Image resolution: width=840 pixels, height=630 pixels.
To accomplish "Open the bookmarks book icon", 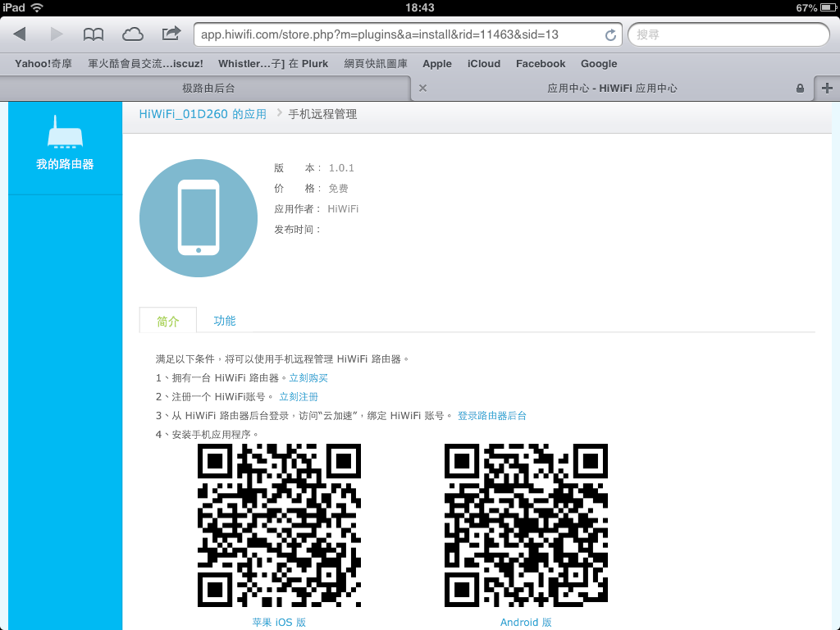I will (x=94, y=34).
